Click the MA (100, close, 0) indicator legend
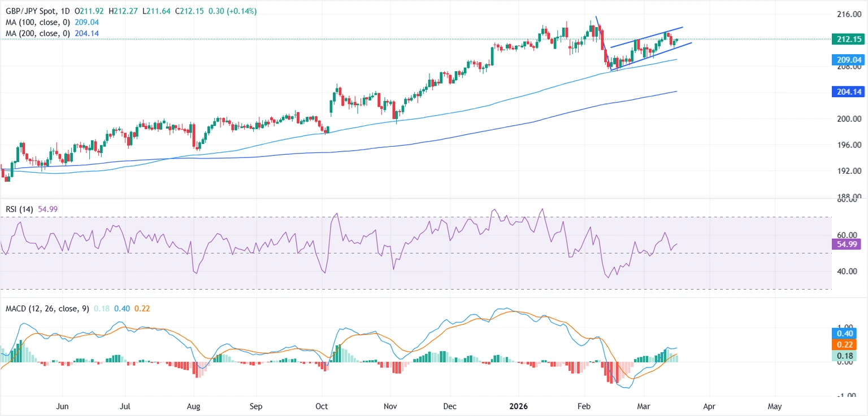Screen dimensions: 868x416 click(37, 23)
